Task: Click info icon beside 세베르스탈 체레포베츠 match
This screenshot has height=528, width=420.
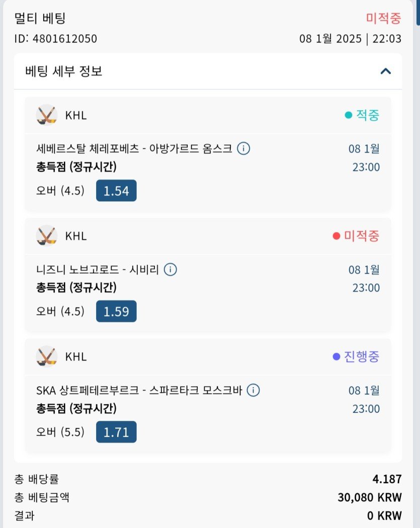Action: 243,148
